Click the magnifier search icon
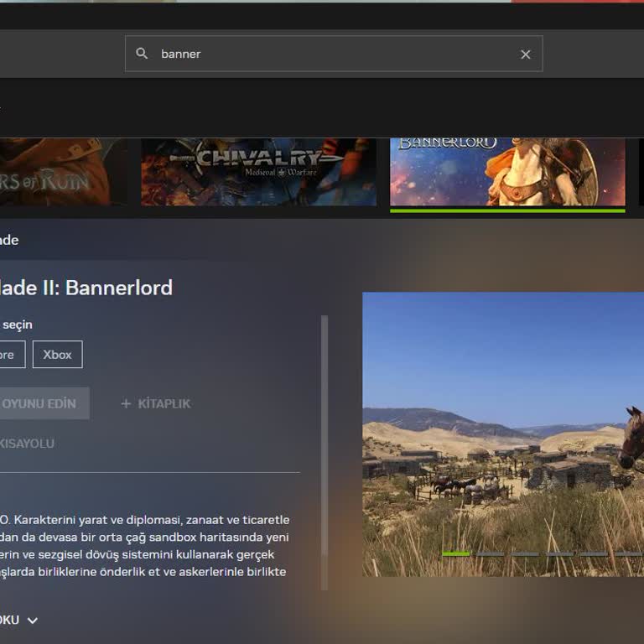Viewport: 644px width, 644px height. [142, 54]
